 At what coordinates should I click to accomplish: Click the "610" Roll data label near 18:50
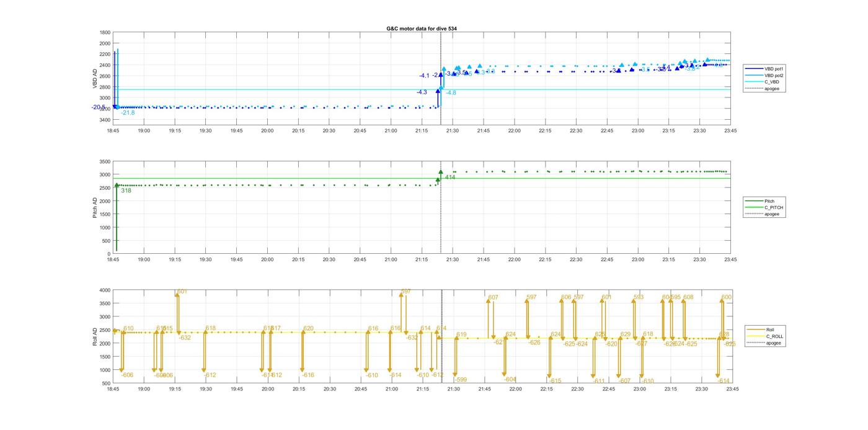coord(128,329)
